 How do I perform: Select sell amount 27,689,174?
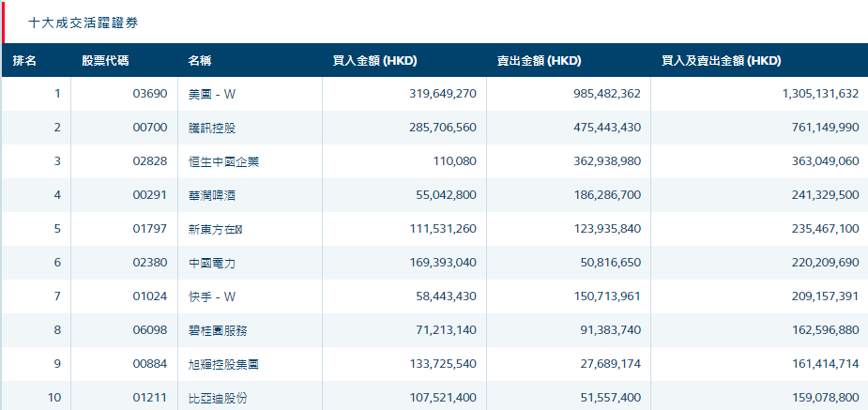[610, 364]
